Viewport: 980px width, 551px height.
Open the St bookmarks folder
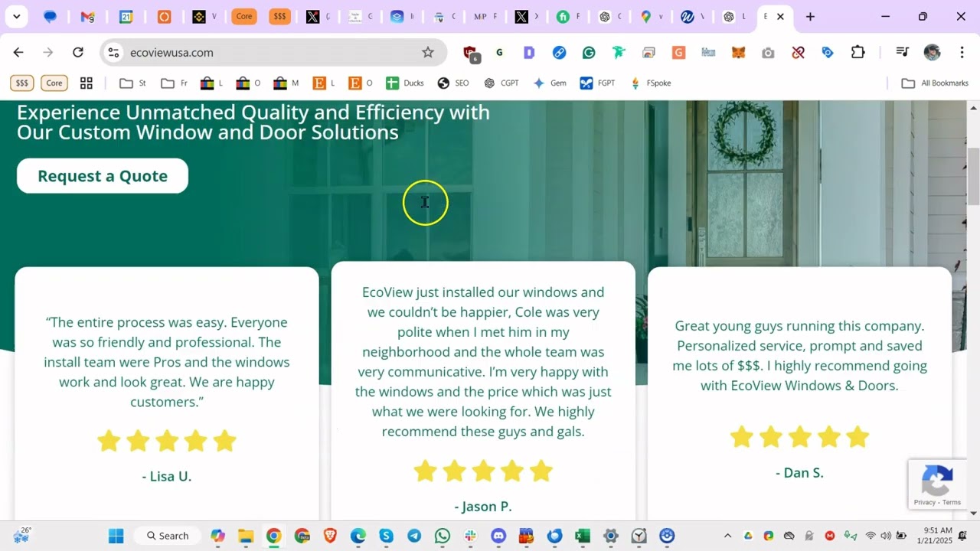pyautogui.click(x=133, y=83)
